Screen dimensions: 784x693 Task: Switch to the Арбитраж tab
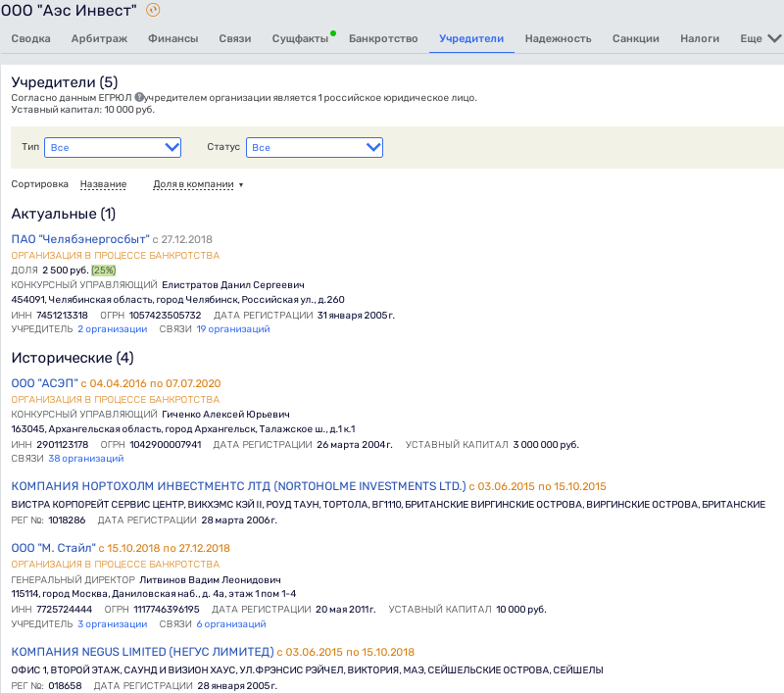99,38
